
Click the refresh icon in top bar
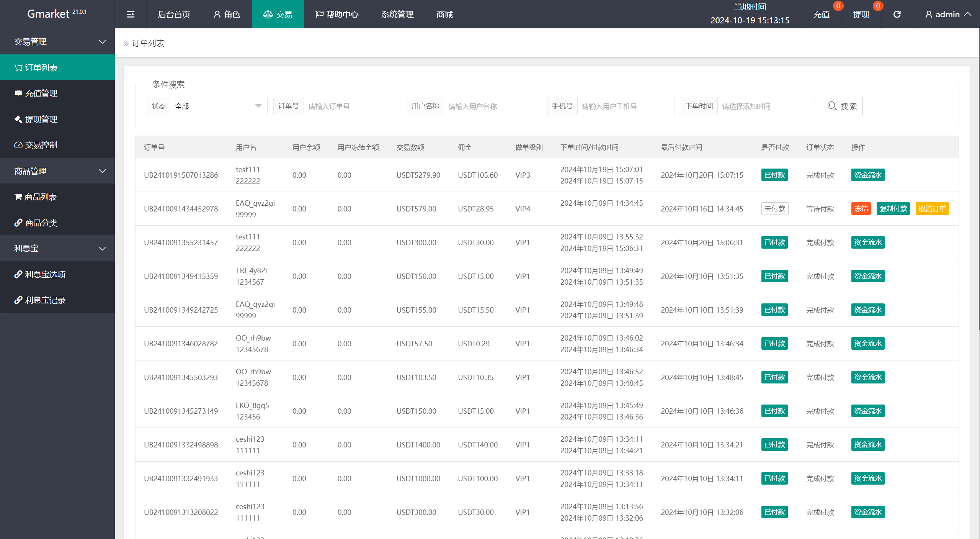point(897,14)
